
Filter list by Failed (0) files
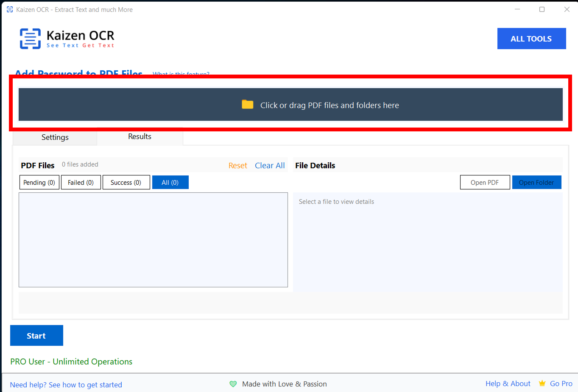pyautogui.click(x=81, y=182)
